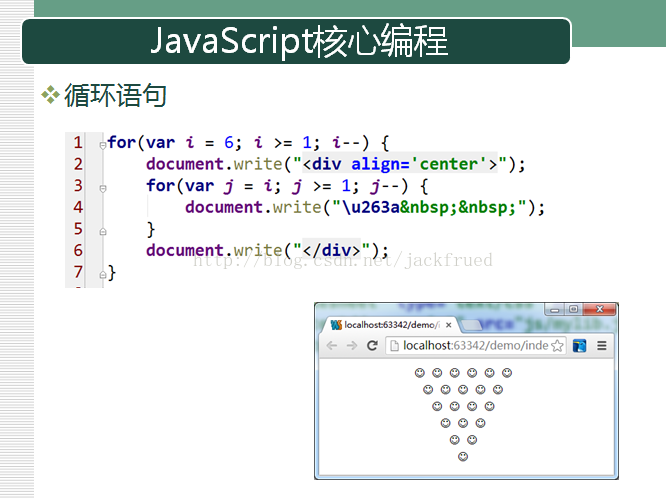Click line number 2 in the gutter
666x498 pixels.
pyautogui.click(x=78, y=164)
